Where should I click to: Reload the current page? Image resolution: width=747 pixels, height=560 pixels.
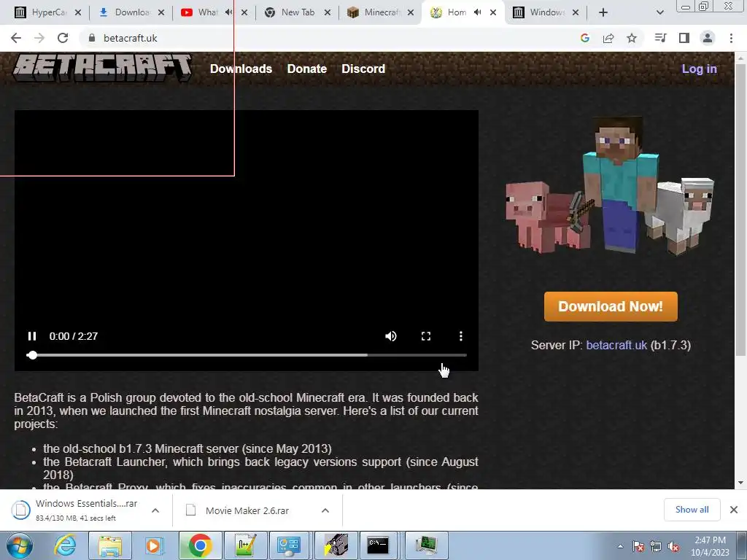click(x=63, y=38)
